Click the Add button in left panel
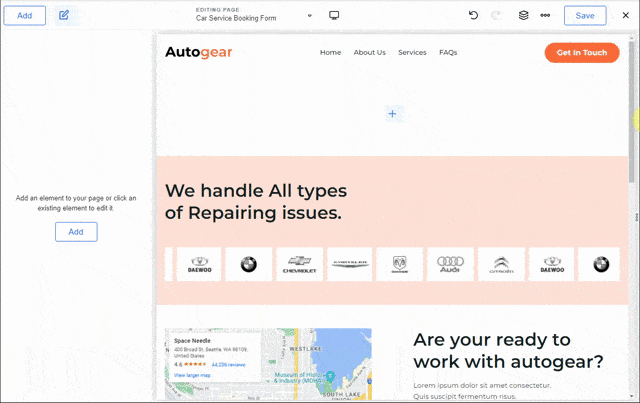 (x=76, y=232)
